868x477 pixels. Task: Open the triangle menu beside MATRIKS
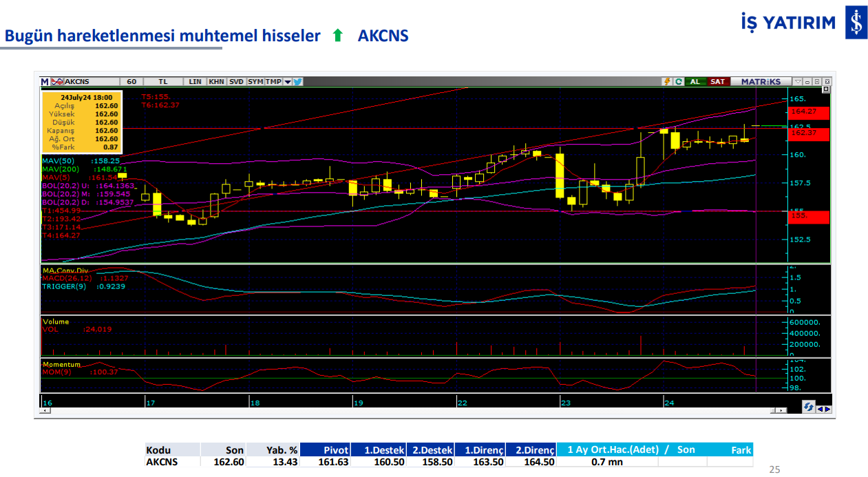[x=798, y=81]
